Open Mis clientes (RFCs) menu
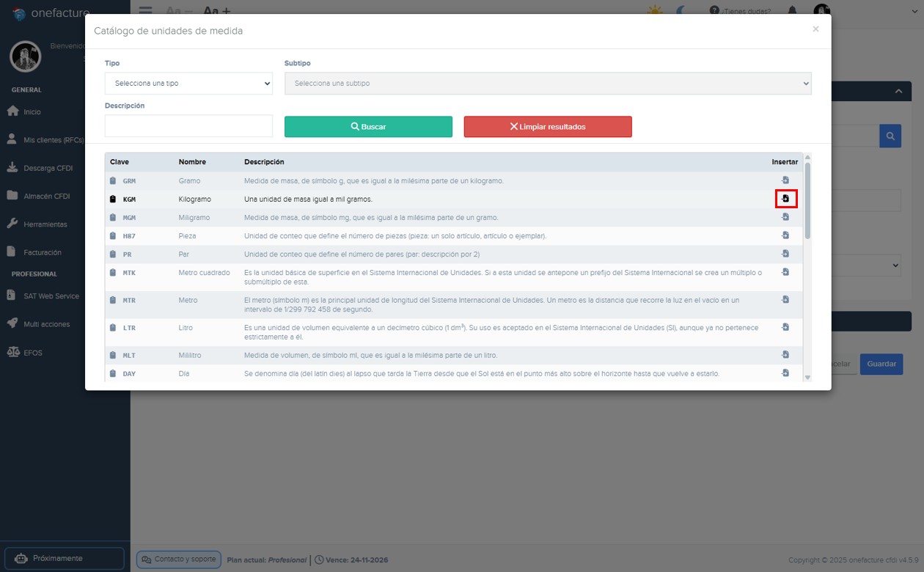 (x=51, y=139)
